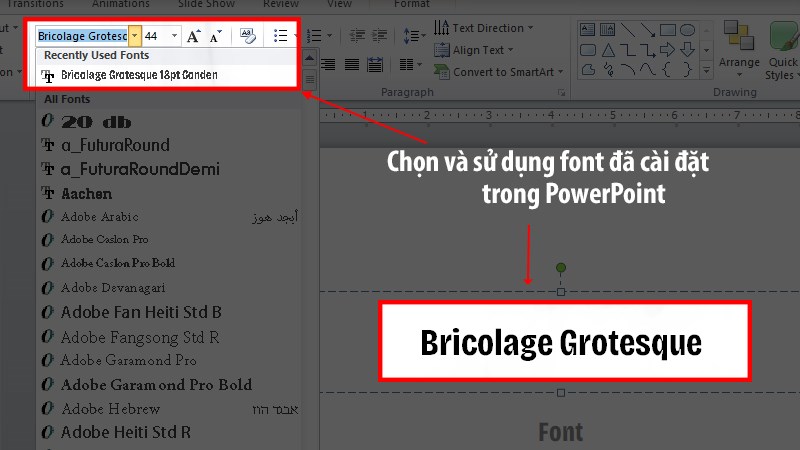Click the font list scroll-up arrow

coord(309,58)
